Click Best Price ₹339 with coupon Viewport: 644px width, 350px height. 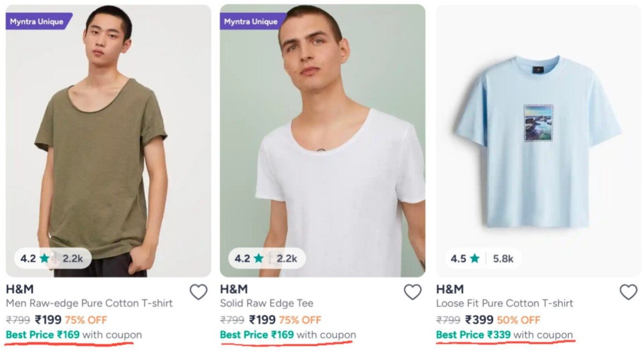click(504, 335)
